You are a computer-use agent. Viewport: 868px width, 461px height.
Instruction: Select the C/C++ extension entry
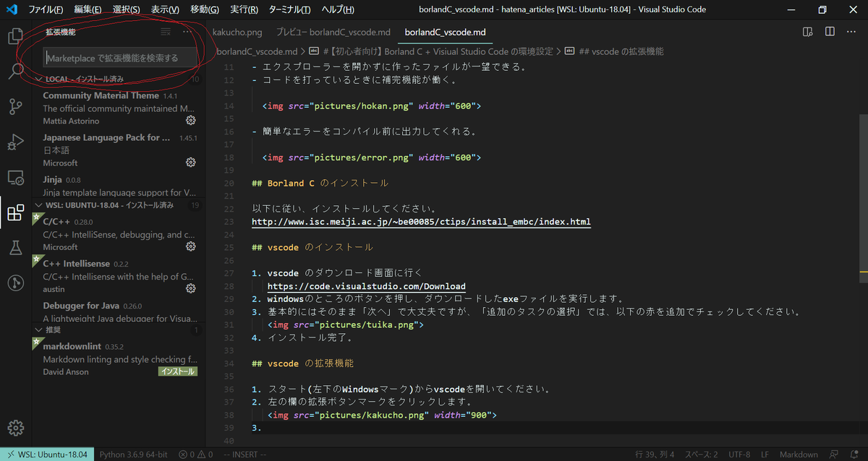pos(119,234)
